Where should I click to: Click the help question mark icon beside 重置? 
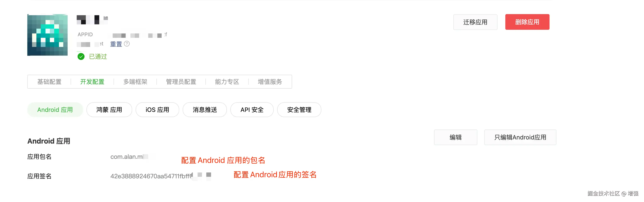[127, 44]
